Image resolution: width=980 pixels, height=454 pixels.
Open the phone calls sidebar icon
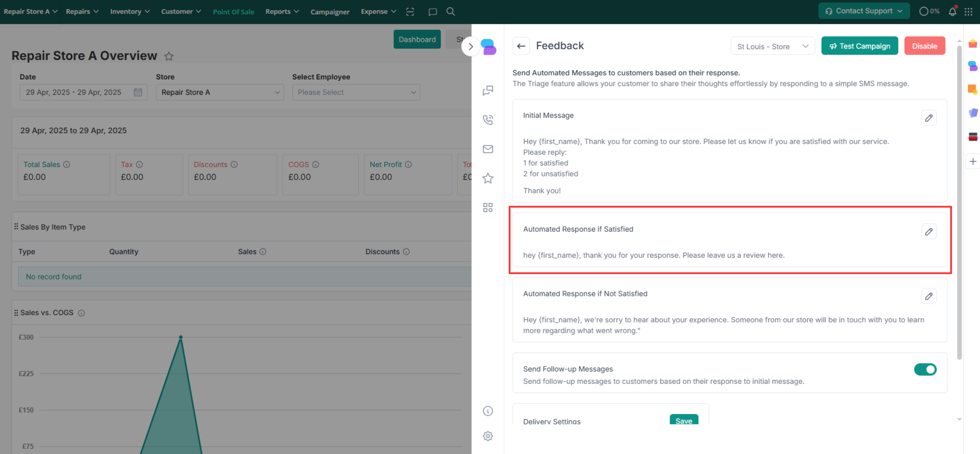pos(488,119)
